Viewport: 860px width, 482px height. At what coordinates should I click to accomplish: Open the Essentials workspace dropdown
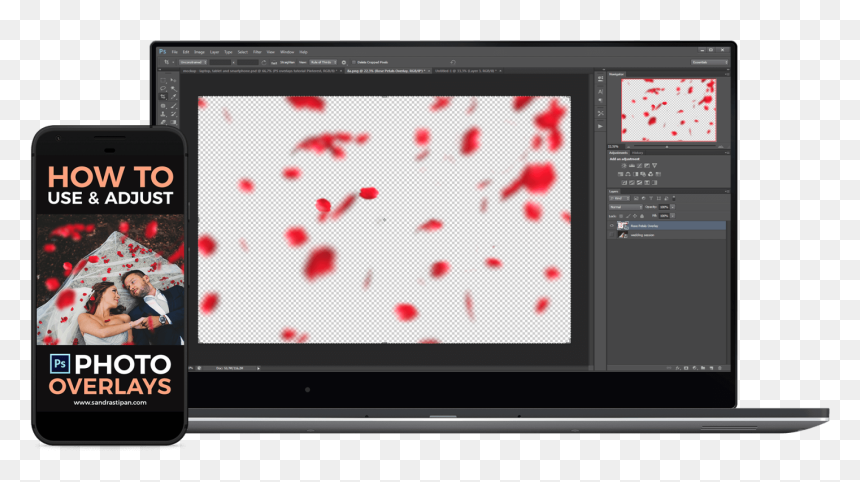(709, 62)
